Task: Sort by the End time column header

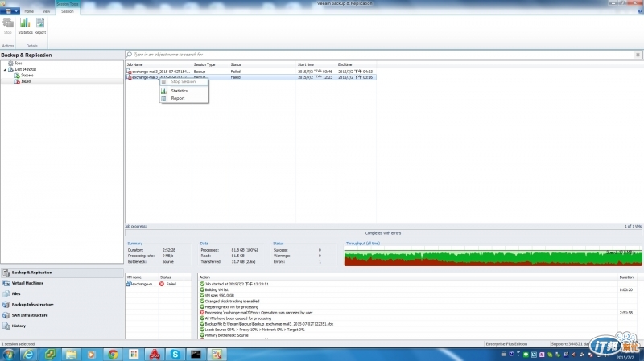Action: coord(356,64)
